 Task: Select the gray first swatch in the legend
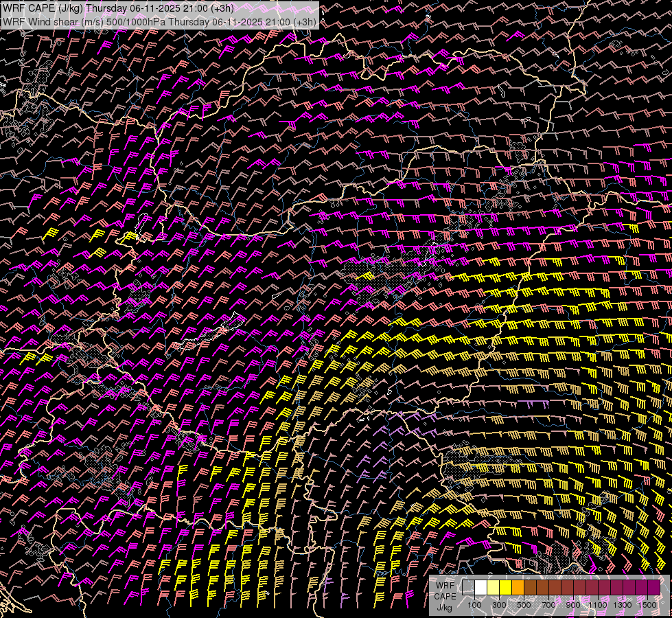tap(468, 587)
